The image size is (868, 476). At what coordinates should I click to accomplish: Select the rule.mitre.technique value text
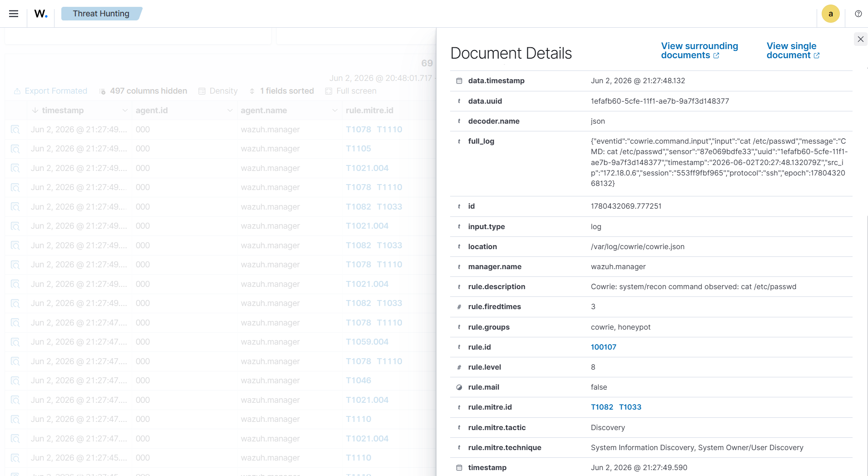[x=697, y=447]
